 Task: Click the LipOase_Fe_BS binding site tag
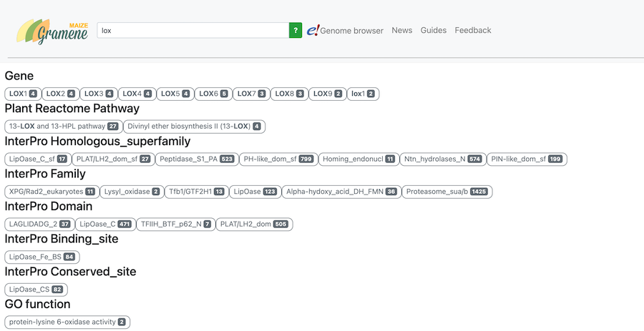(42, 257)
